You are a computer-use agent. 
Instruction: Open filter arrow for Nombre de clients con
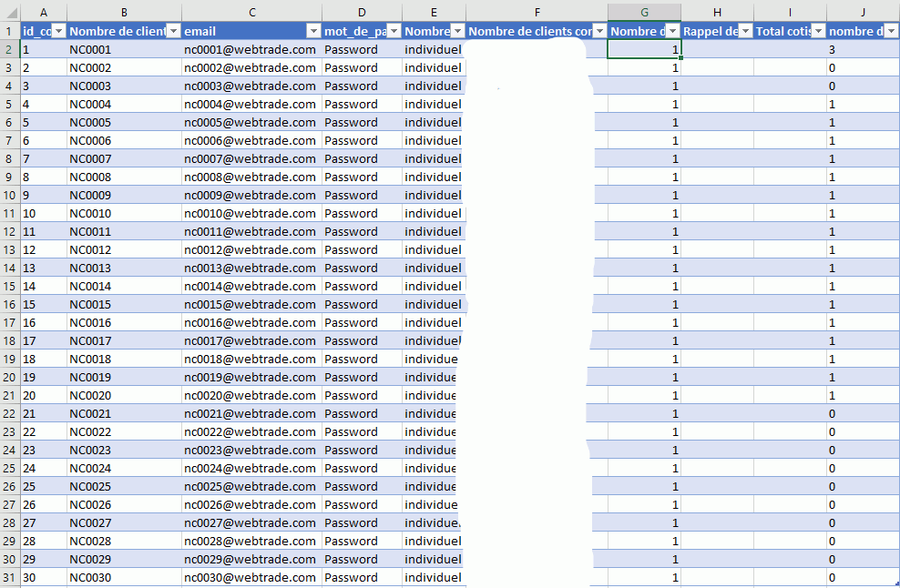click(x=598, y=31)
